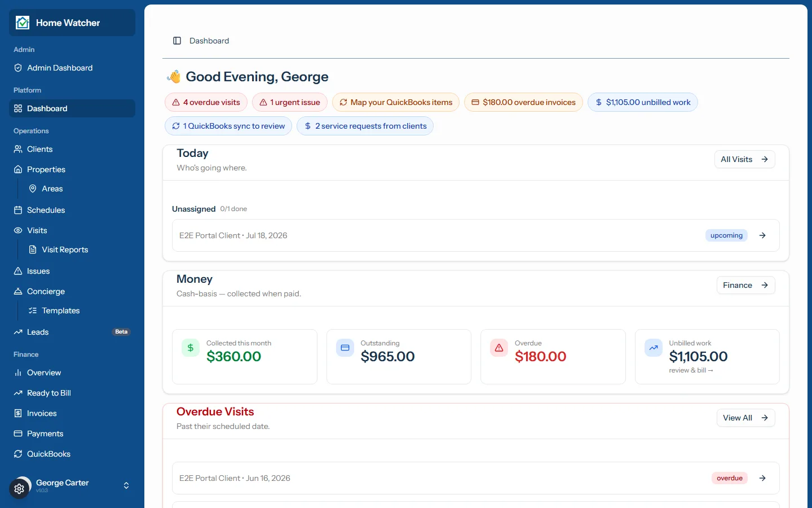Viewport: 812px width, 508px height.
Task: Click the Concierge bell icon
Action: [18, 291]
